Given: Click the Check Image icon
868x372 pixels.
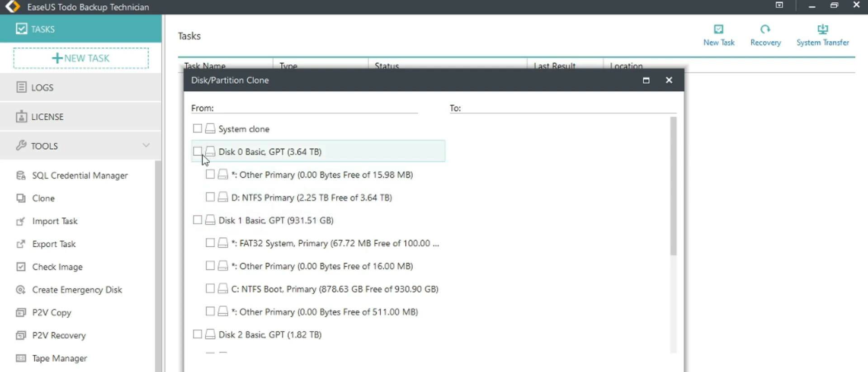Looking at the screenshot, I should 21,267.
